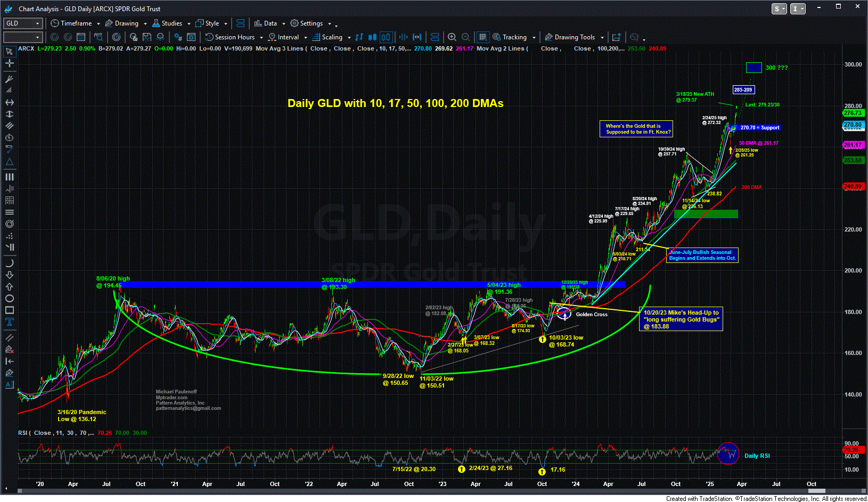Image resolution: width=868 pixels, height=502 pixels.
Task: Pick the down arrow marker tool
Action: 9,275
